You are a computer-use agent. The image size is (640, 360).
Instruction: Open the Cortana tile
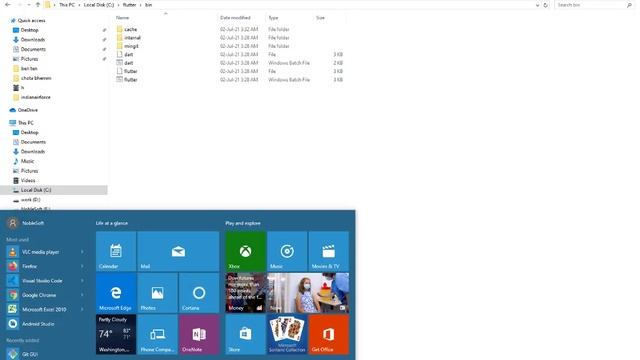tap(199, 293)
